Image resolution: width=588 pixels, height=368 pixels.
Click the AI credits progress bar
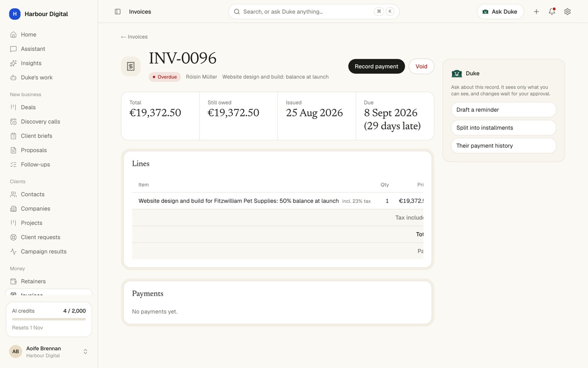[49, 319]
